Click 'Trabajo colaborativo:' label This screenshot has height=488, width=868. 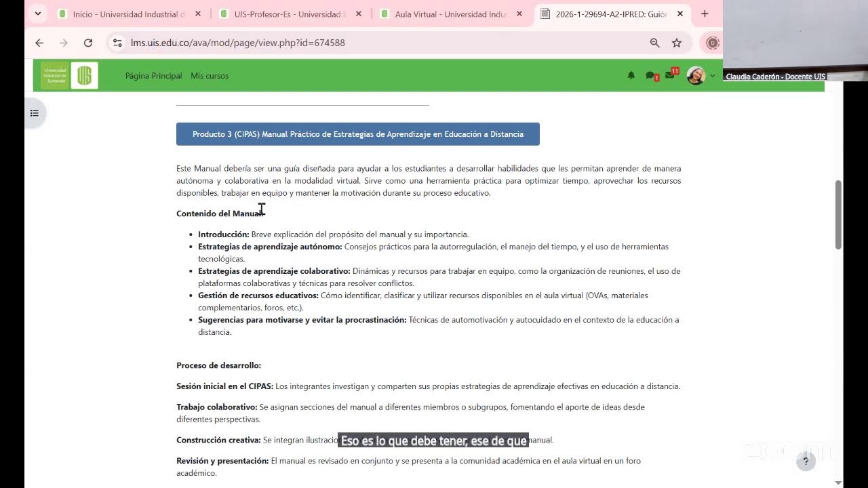tap(217, 407)
